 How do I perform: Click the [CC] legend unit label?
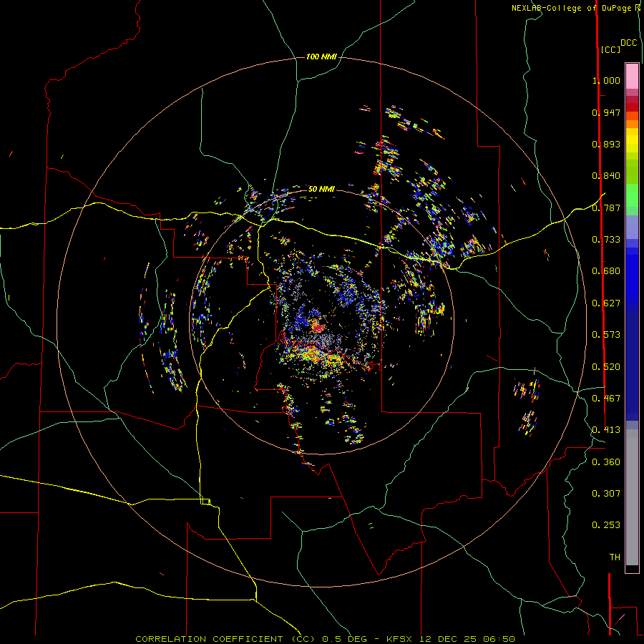(610, 49)
